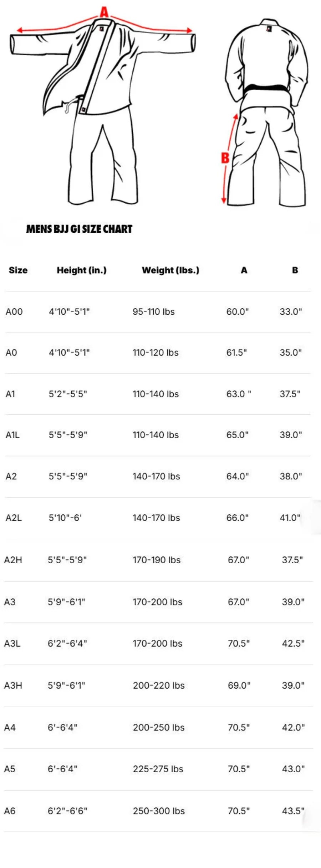Screen dimensions: 321x868
Task: Click the red letter B pant-length marker
Action: [x=225, y=158]
